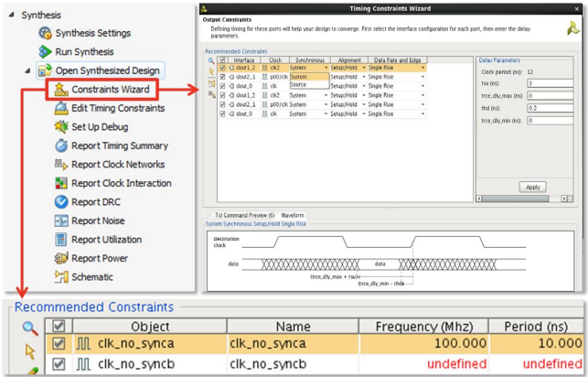Uncheck the clk_no_syncb row checkbox
This screenshot has height=377, width=588.
tap(59, 364)
